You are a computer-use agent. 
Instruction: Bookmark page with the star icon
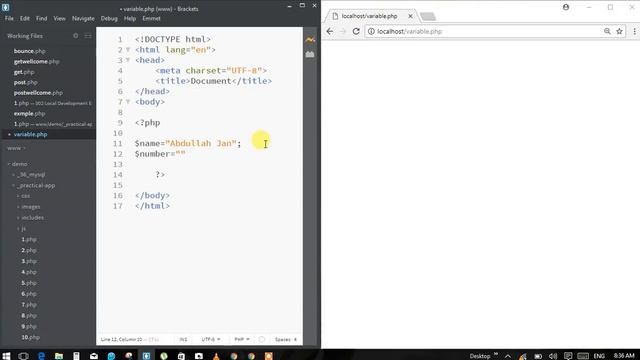click(619, 31)
